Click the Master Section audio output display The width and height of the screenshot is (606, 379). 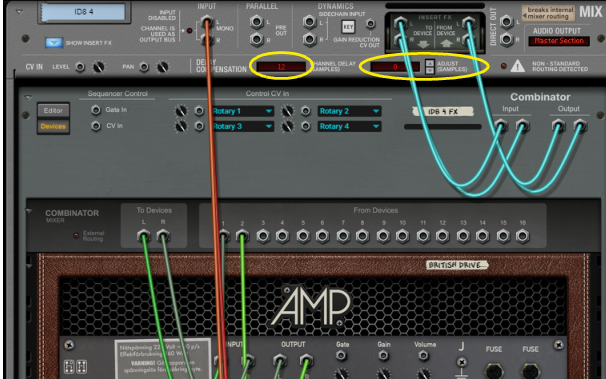pyautogui.click(x=559, y=41)
